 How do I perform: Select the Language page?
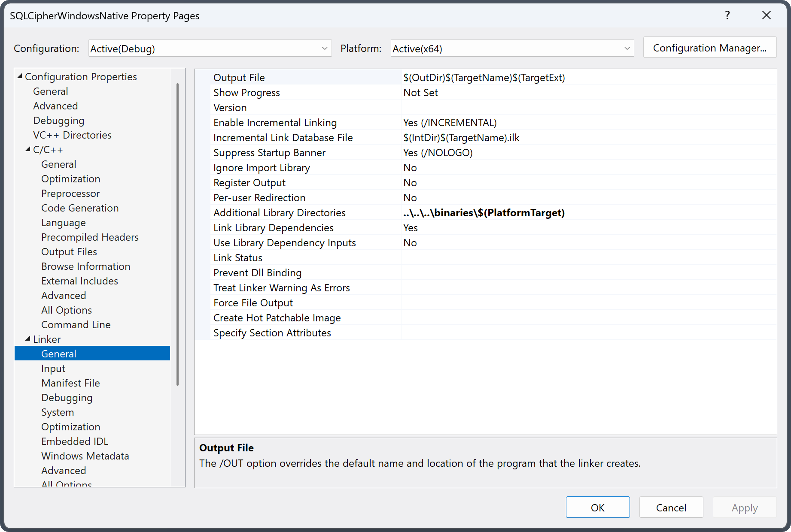[64, 223]
